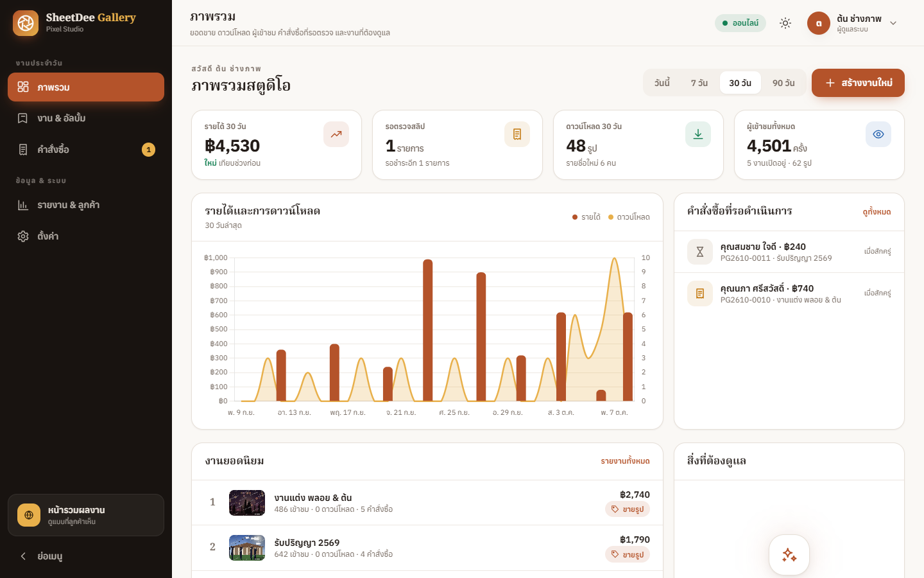Click the hourglass icon for คุณสมชาย order
The height and width of the screenshot is (578, 924).
700,252
